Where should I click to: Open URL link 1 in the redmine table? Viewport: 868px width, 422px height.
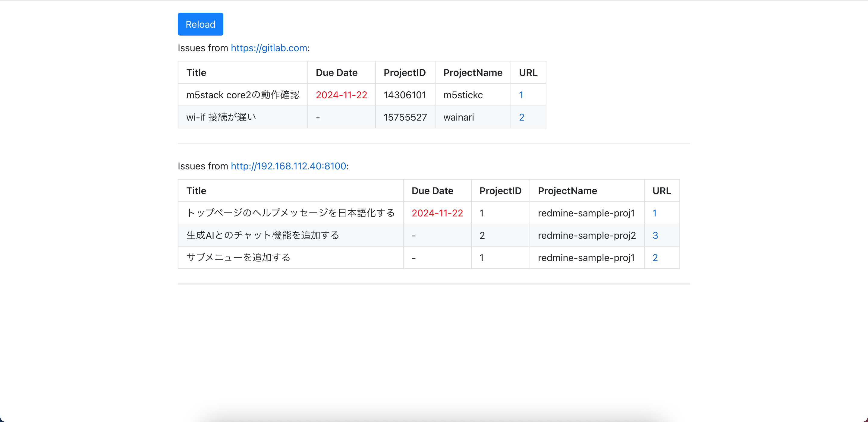(x=654, y=213)
